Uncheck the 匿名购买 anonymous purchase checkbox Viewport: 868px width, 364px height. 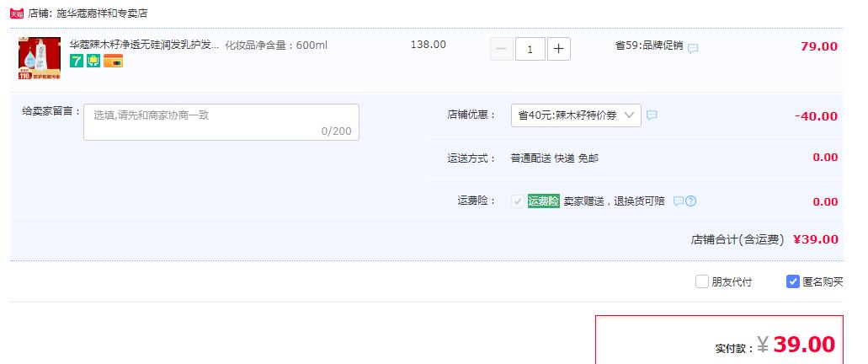pos(793,281)
